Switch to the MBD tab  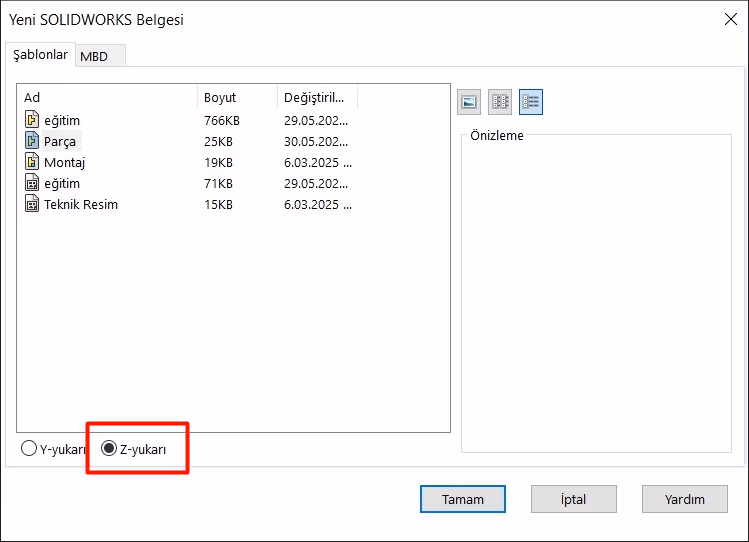(100, 56)
